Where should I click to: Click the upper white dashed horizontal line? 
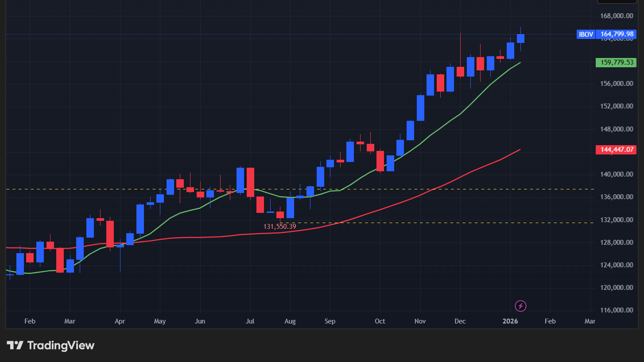399,189
